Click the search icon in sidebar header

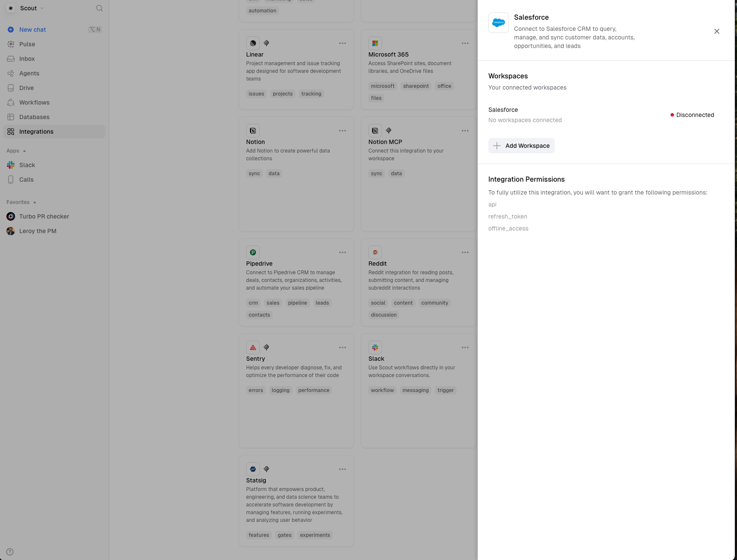tap(99, 8)
